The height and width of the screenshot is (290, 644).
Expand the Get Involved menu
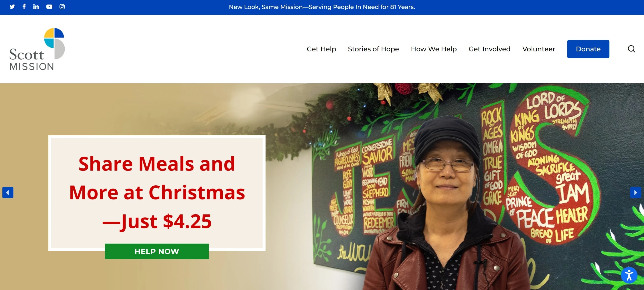489,49
